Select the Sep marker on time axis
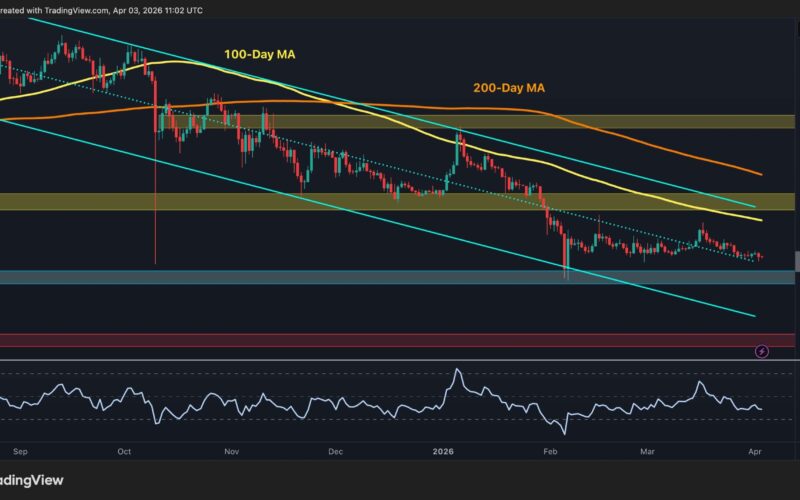Viewport: 800px width, 500px height. click(x=17, y=451)
